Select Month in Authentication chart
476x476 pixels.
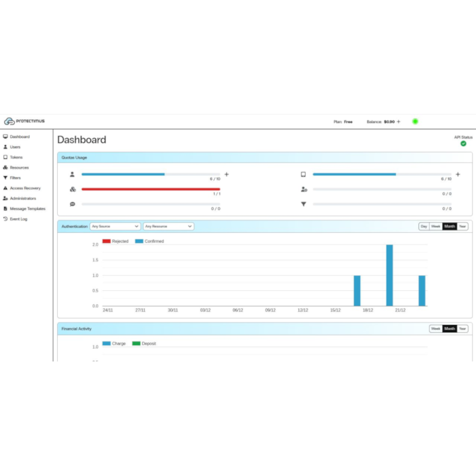(450, 227)
